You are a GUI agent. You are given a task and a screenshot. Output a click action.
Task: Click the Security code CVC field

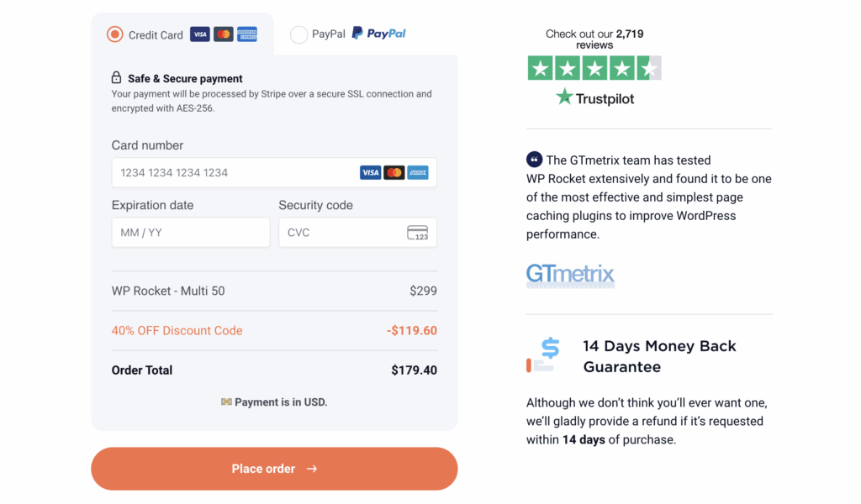(341, 233)
